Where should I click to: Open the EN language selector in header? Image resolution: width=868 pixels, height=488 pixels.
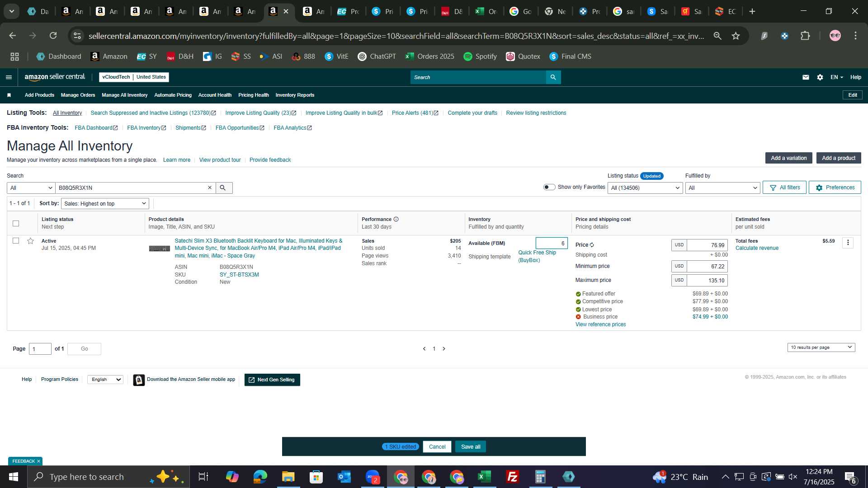[x=836, y=77]
